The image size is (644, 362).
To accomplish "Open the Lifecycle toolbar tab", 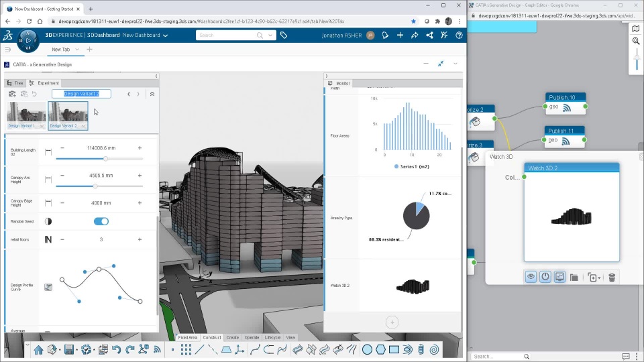I will [273, 337].
